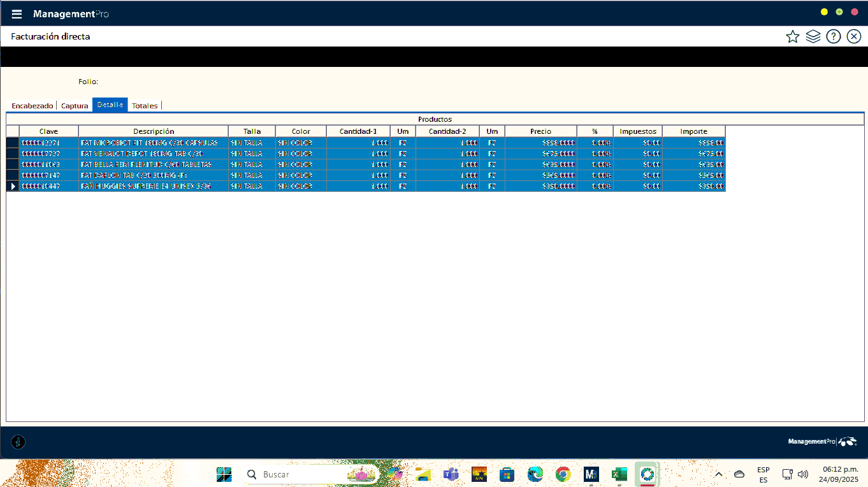Open the help question mark icon
The width and height of the screenshot is (868, 487).
click(833, 36)
